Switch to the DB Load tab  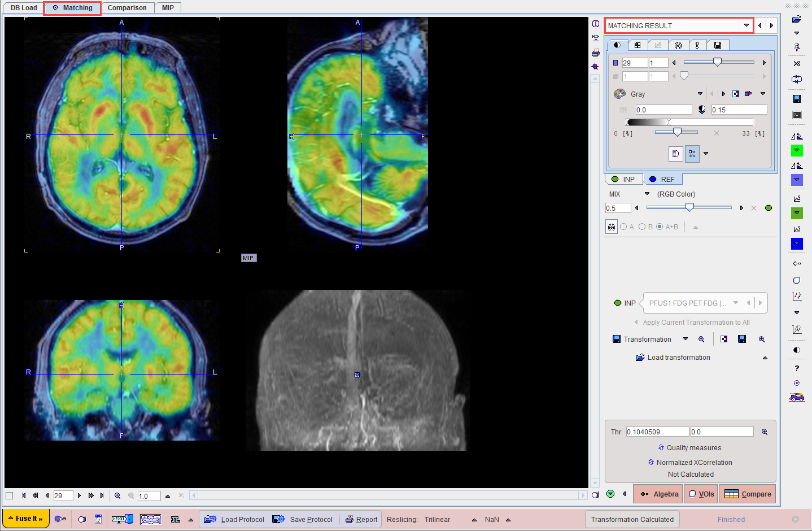24,8
